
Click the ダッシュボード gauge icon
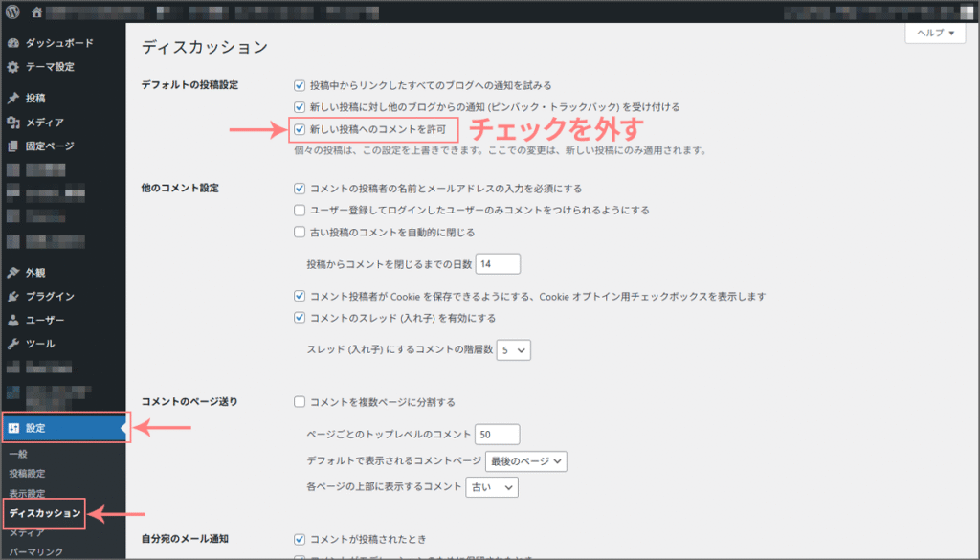[13, 43]
